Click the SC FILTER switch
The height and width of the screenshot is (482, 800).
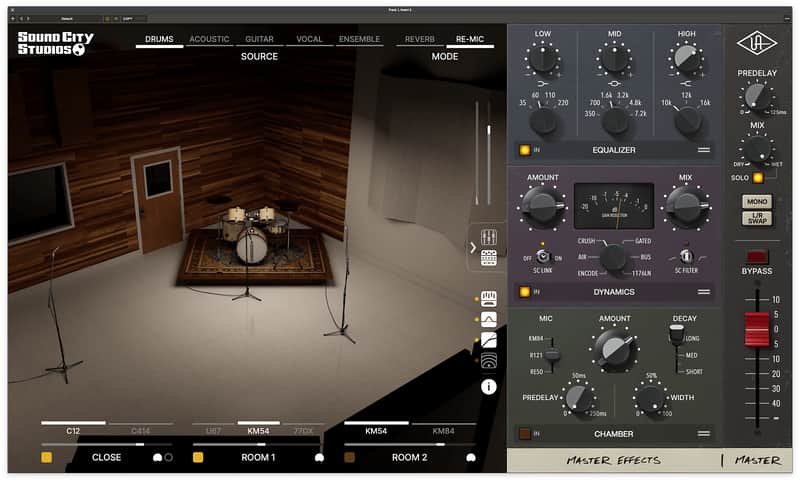tap(686, 257)
